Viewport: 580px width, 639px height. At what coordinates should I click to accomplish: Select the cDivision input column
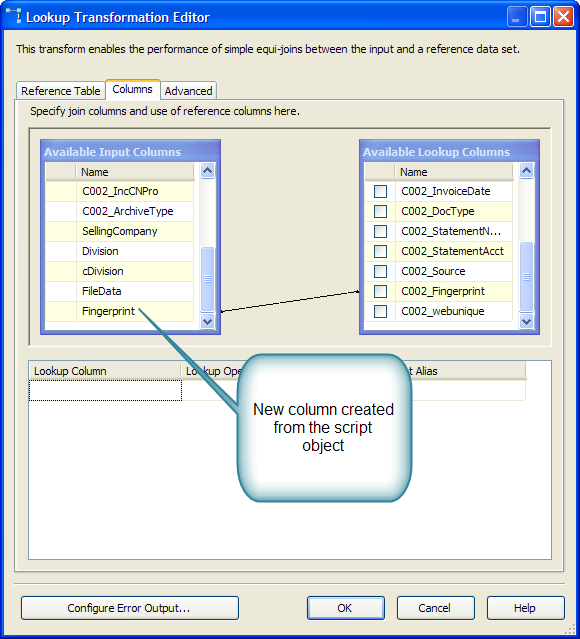pyautogui.click(x=119, y=271)
